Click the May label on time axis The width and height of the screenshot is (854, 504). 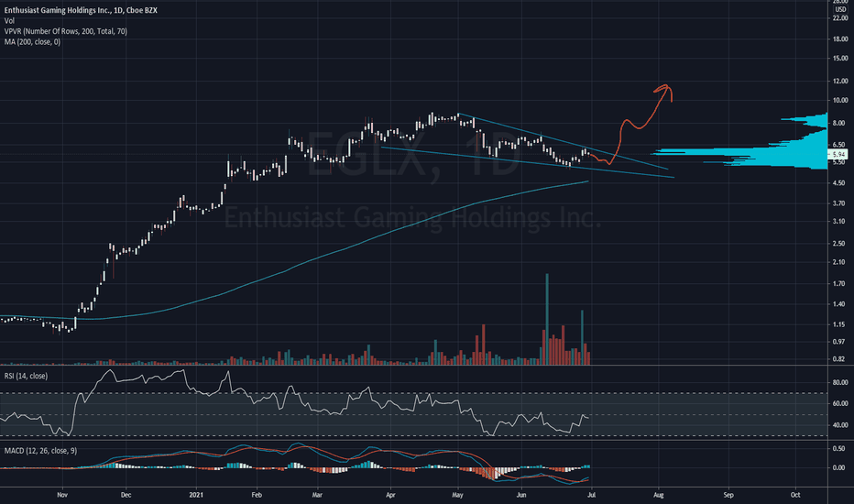pos(457,495)
